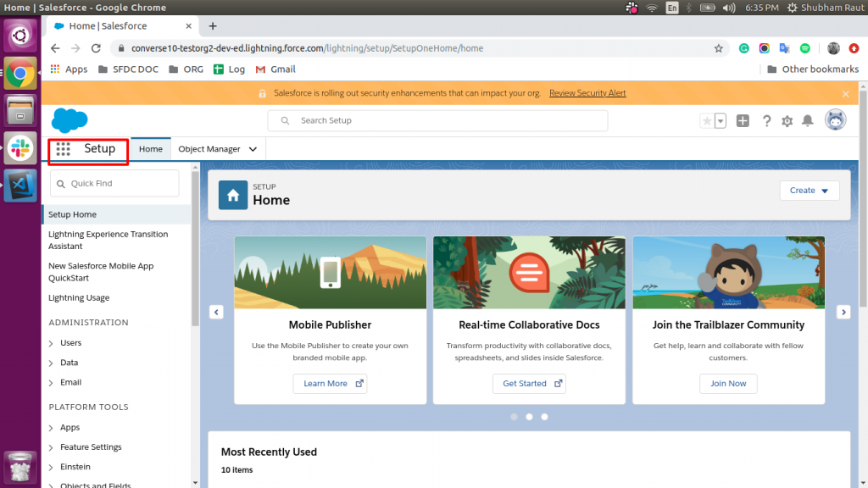
Task: Click the Salesforce cloud logo
Action: click(x=69, y=119)
